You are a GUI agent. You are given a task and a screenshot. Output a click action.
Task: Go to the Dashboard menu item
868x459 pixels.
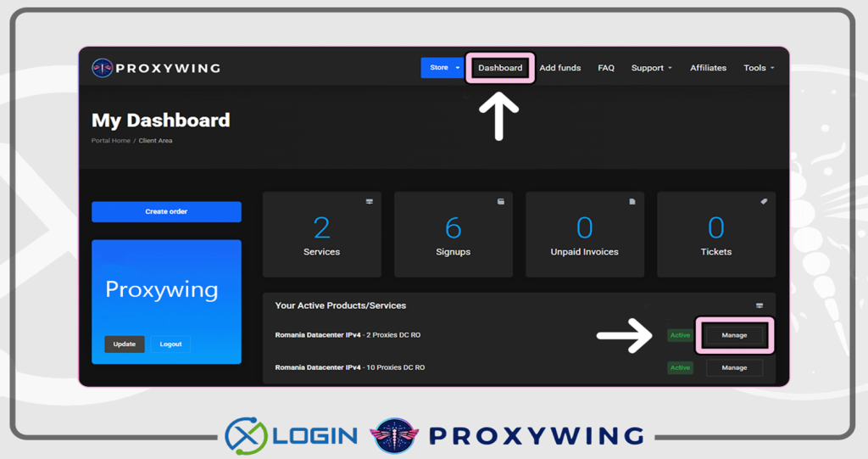(x=500, y=68)
